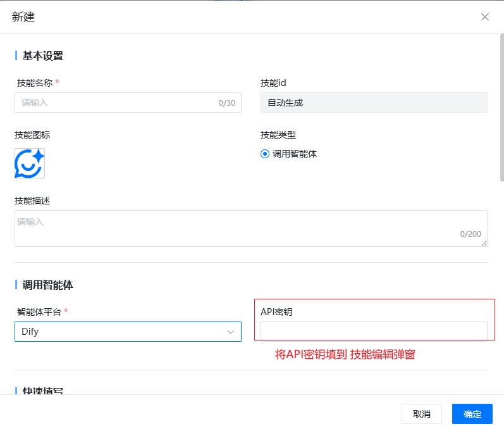Click the 技能图标 chat avatar icon
Image resolution: width=504 pixels, height=431 pixels.
tap(30, 163)
